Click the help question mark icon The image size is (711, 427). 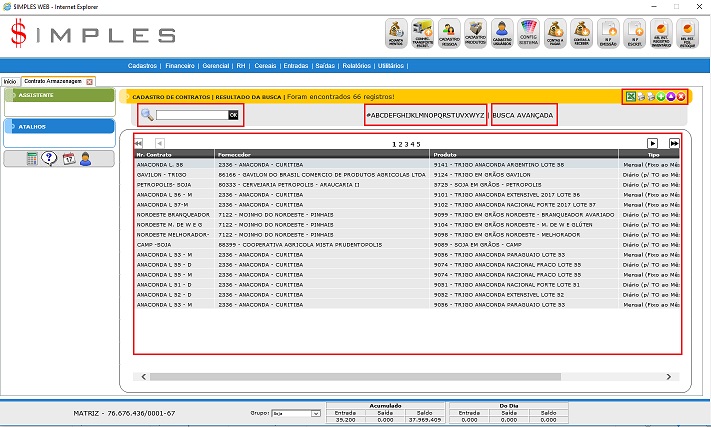pos(50,158)
